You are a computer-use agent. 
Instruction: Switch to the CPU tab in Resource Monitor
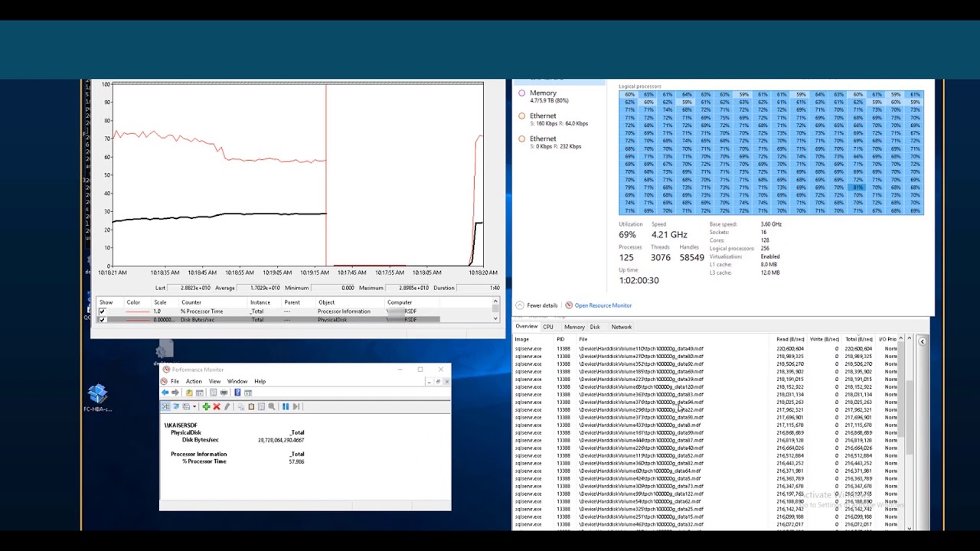[x=548, y=327]
